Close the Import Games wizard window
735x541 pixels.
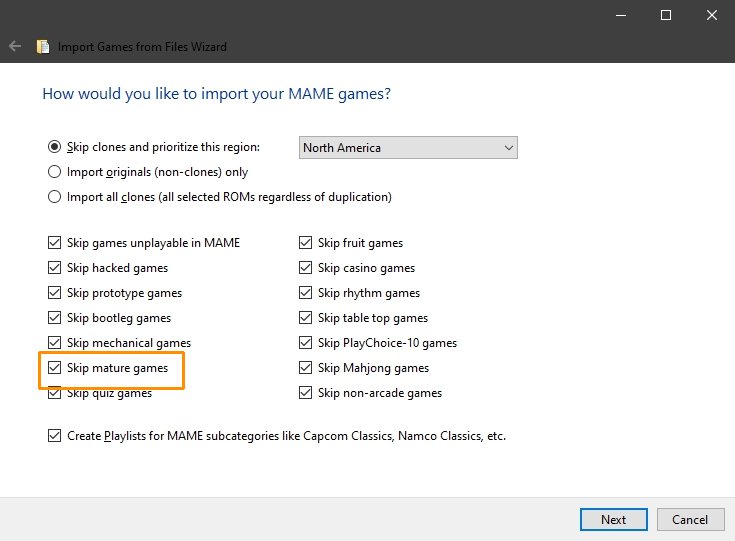pyautogui.click(x=712, y=15)
